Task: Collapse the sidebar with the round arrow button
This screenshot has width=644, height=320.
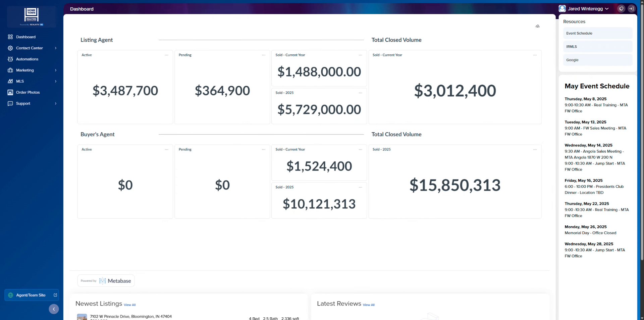Action: pos(54,309)
